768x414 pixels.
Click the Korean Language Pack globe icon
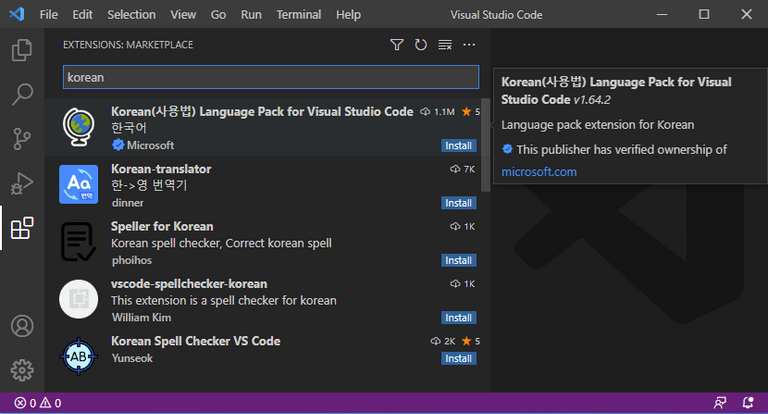(78, 127)
